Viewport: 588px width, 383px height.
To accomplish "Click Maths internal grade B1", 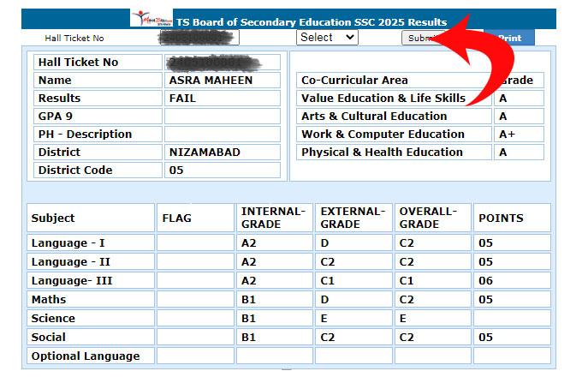I will pyautogui.click(x=275, y=299).
